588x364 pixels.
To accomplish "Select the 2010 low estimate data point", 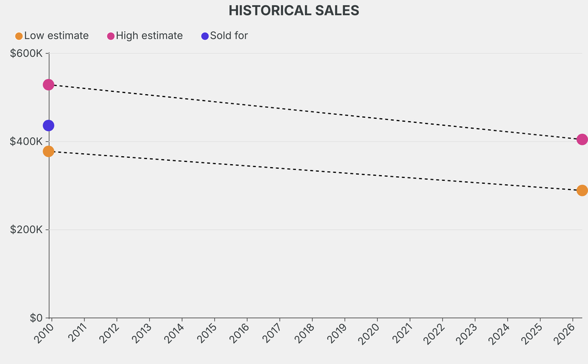I will point(48,152).
